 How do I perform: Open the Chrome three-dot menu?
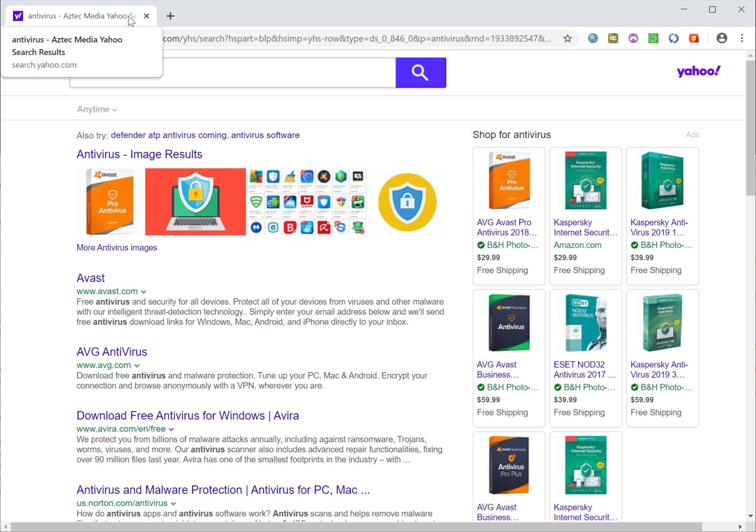[x=742, y=38]
